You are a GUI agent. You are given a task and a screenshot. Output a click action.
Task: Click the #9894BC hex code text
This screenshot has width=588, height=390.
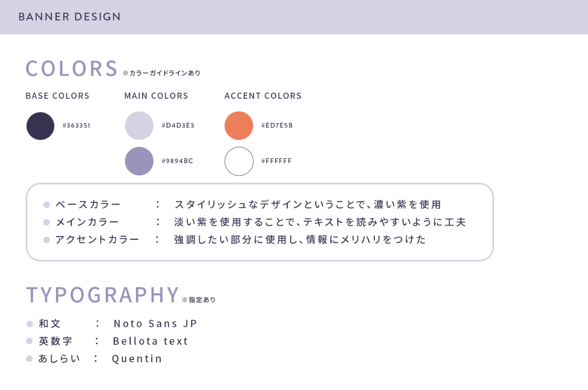177,161
